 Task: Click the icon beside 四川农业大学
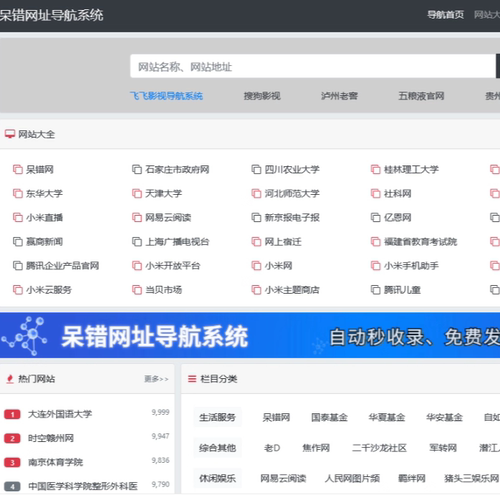coord(256,169)
